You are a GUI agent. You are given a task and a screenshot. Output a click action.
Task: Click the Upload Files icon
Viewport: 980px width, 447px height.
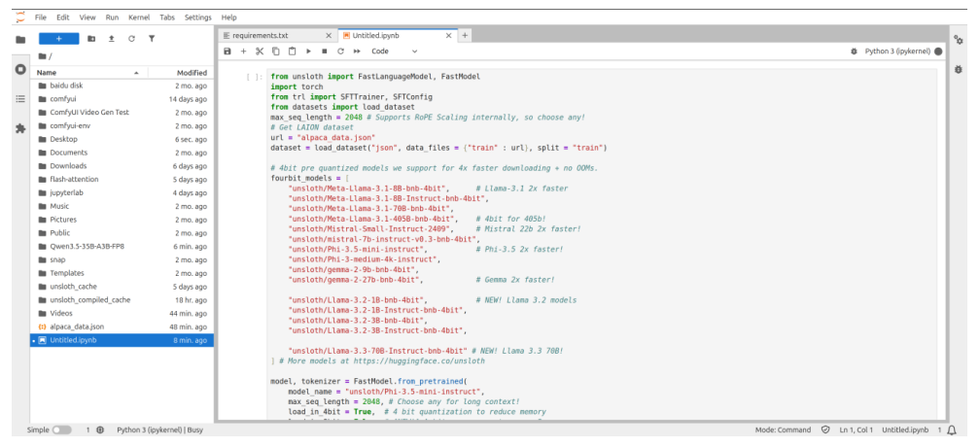[x=111, y=39]
